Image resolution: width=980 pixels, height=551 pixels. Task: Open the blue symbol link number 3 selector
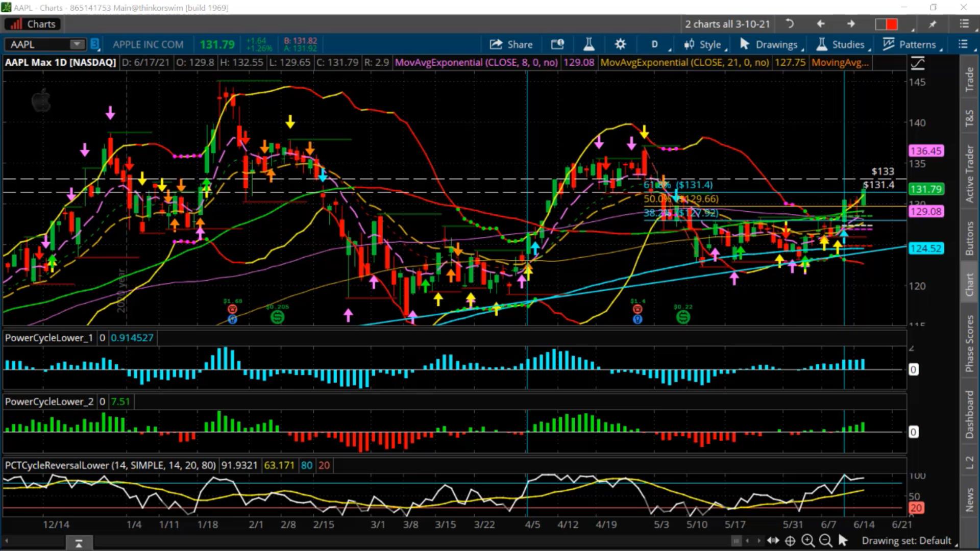[95, 44]
